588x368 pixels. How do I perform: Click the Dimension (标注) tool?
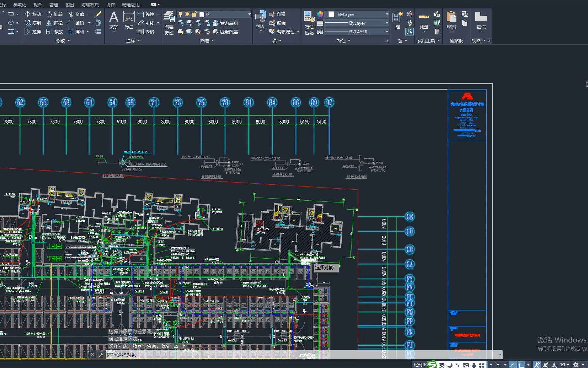(x=129, y=20)
